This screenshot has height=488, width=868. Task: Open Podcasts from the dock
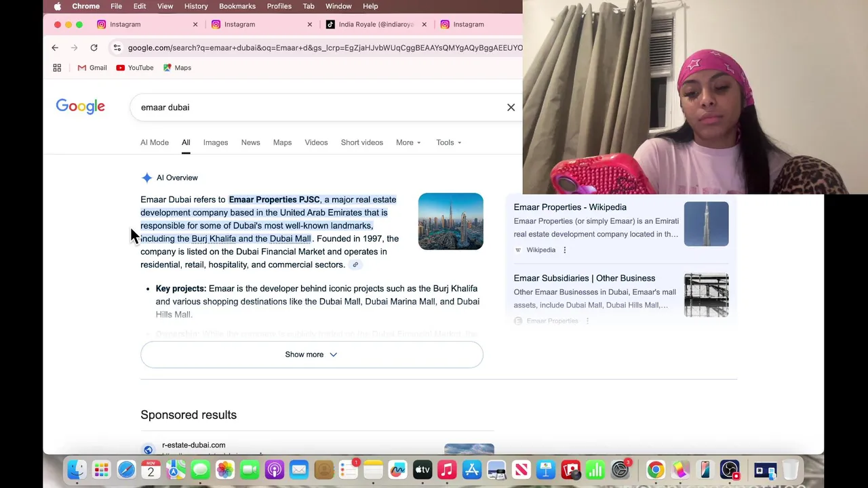click(x=275, y=470)
